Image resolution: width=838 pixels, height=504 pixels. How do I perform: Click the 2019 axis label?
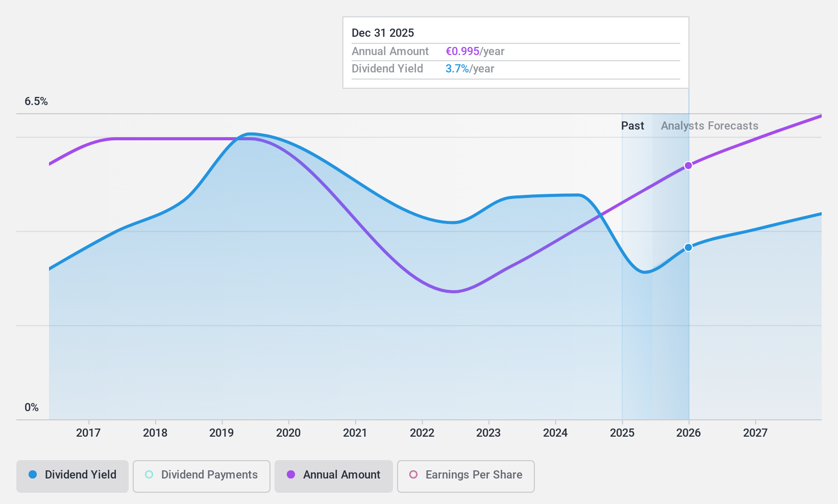click(x=221, y=433)
